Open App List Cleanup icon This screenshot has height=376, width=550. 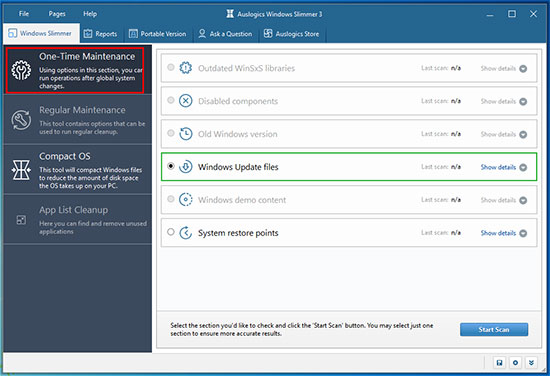(21, 220)
